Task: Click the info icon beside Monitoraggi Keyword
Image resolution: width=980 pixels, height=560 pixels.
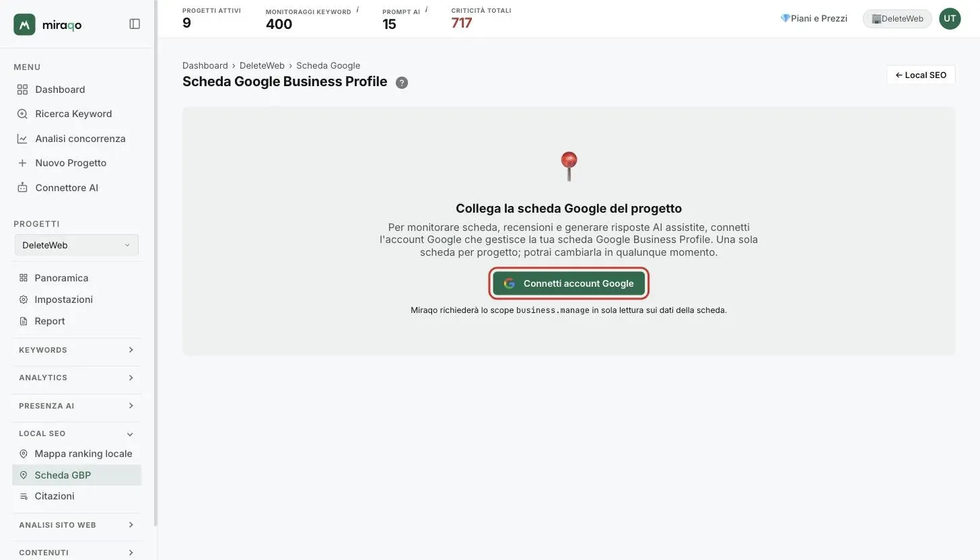Action: click(357, 10)
